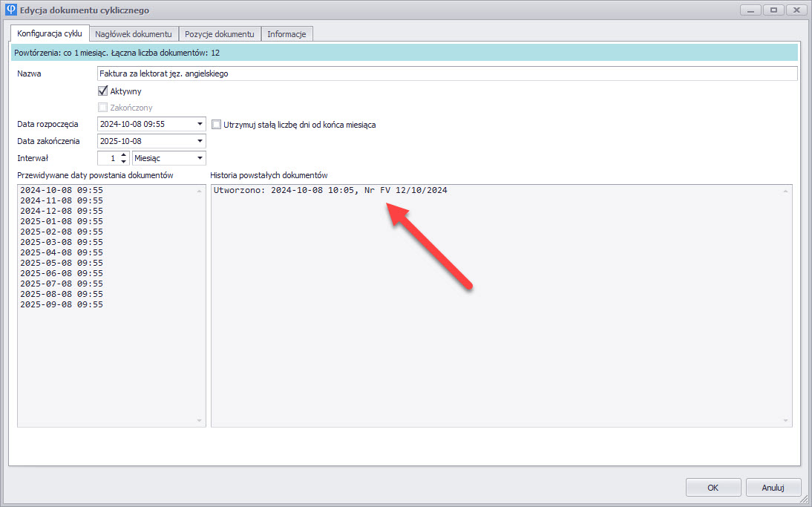Uncheck the Aktywny checkbox
Image resolution: width=812 pixels, height=507 pixels.
103,91
